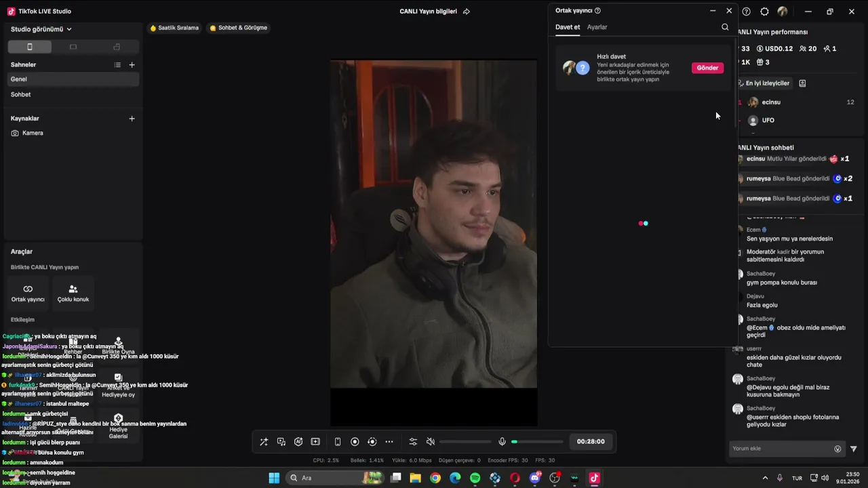
Task: Open File Explorer from the taskbar
Action: 416,478
